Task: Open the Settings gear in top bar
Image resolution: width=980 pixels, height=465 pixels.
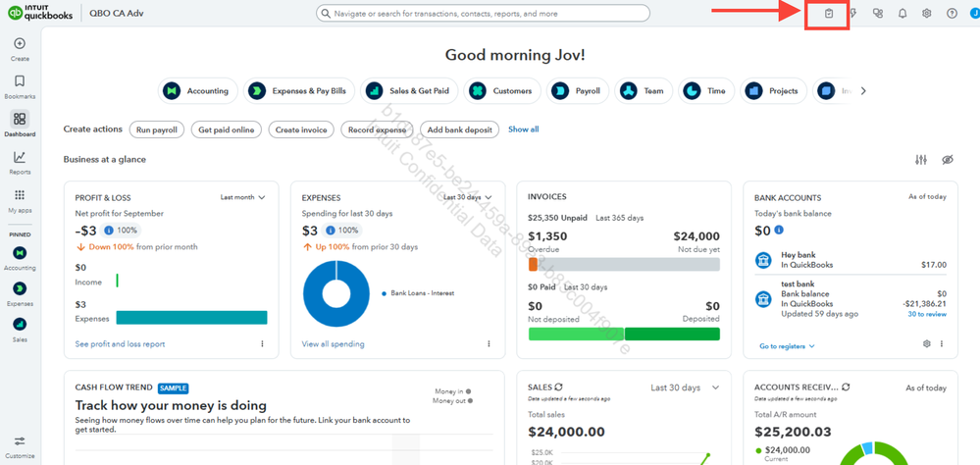Action: 927,14
